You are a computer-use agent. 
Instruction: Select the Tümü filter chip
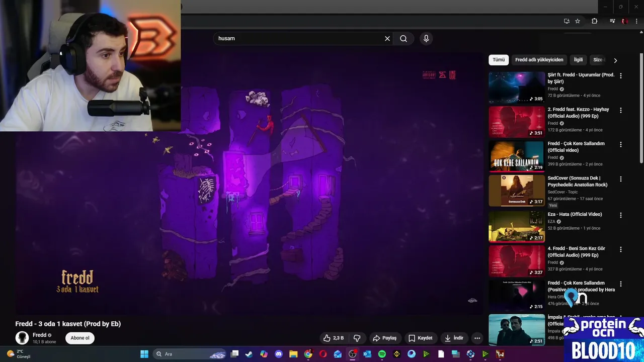tap(499, 60)
